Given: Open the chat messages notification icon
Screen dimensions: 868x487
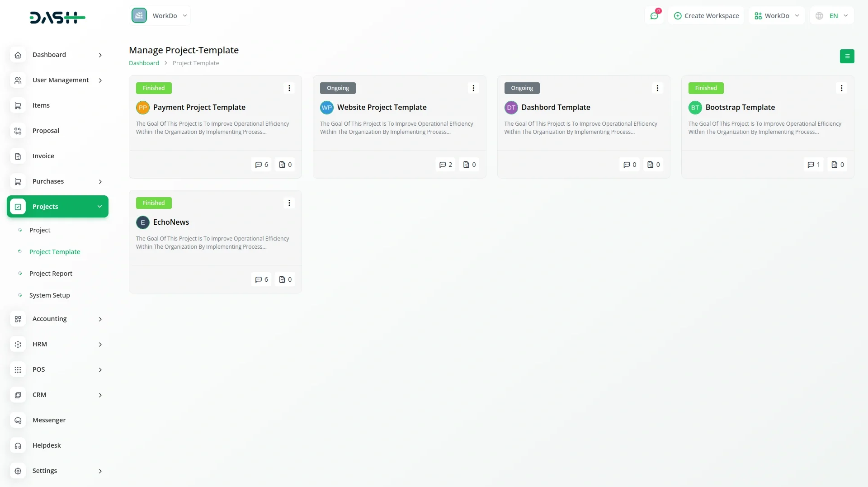Looking at the screenshot, I should click(654, 16).
